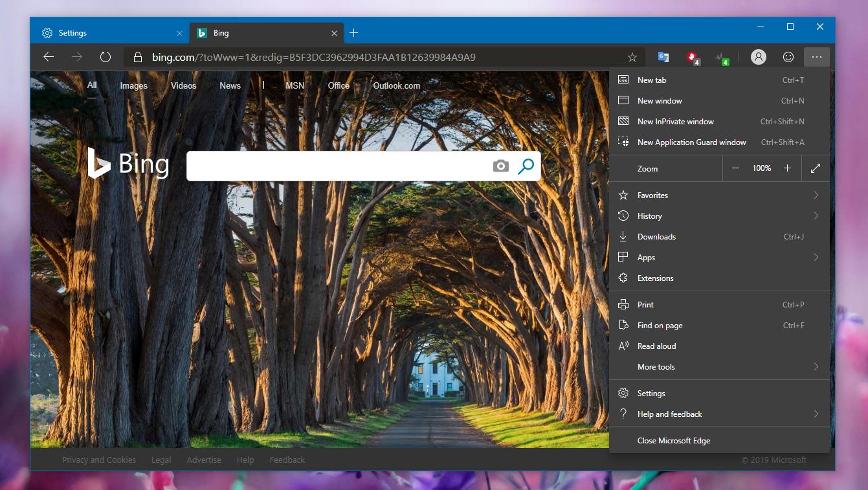This screenshot has height=490, width=868.
Task: Open the More tools submenu
Action: (656, 366)
